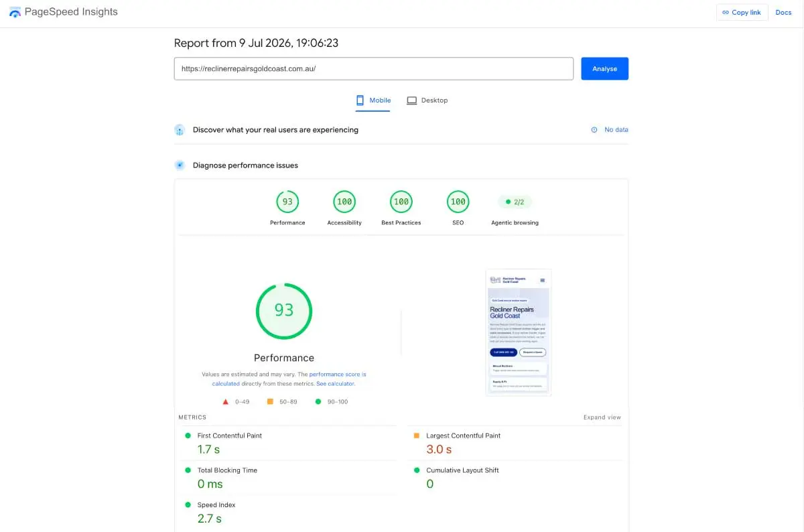This screenshot has width=804, height=532.
Task: Click the mobile phone icon
Action: (x=360, y=101)
